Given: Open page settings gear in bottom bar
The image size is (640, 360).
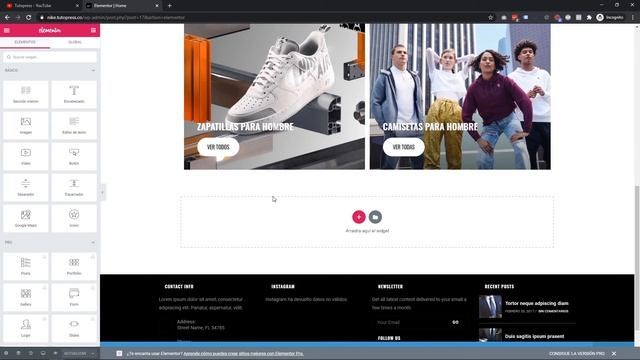Looking at the screenshot, I should tap(6, 353).
